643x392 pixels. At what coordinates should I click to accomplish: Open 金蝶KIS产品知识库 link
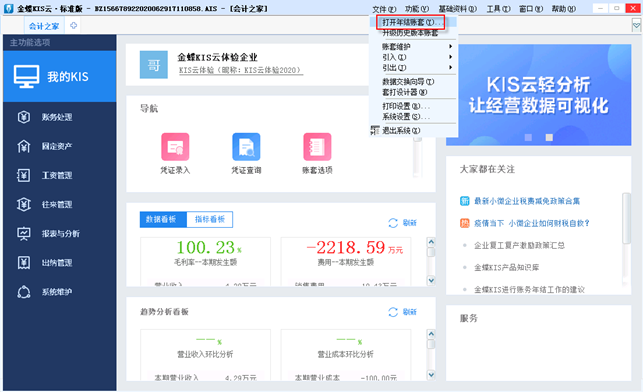(x=506, y=267)
